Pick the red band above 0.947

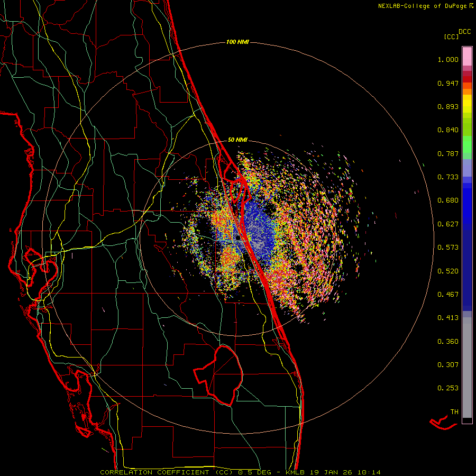[467, 79]
